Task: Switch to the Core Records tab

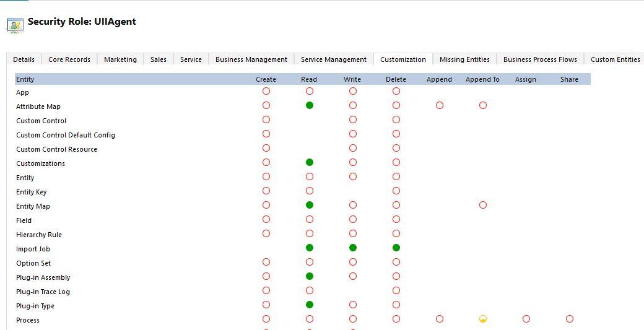Action: (69, 59)
